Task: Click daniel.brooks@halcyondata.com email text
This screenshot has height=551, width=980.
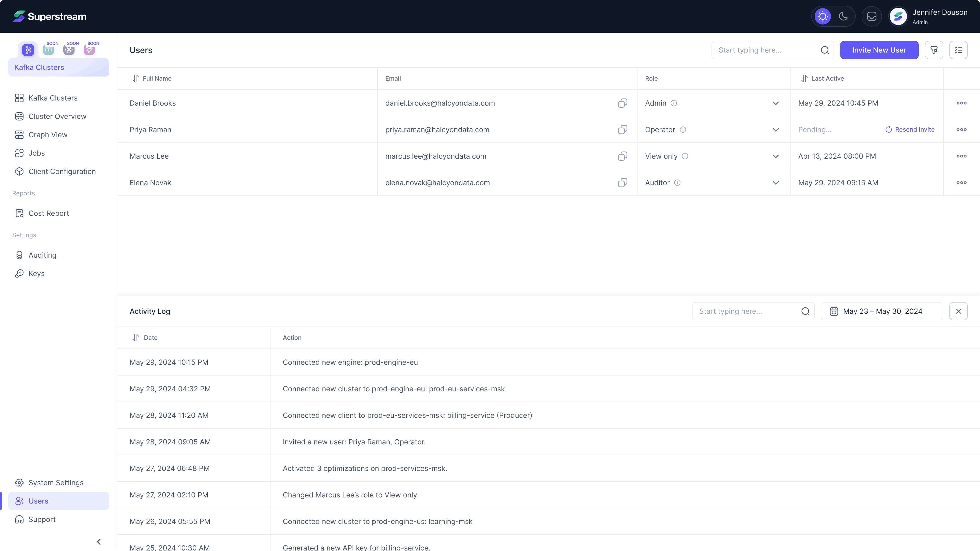Action: pos(440,103)
